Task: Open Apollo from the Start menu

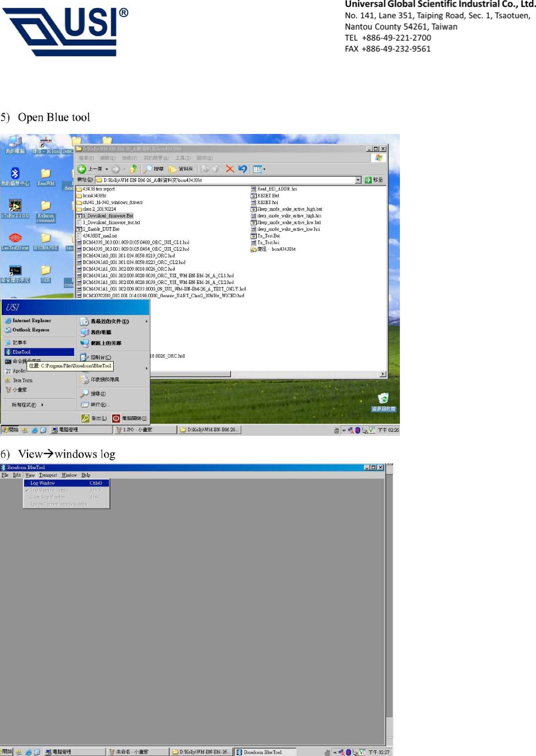Action: pos(16,371)
